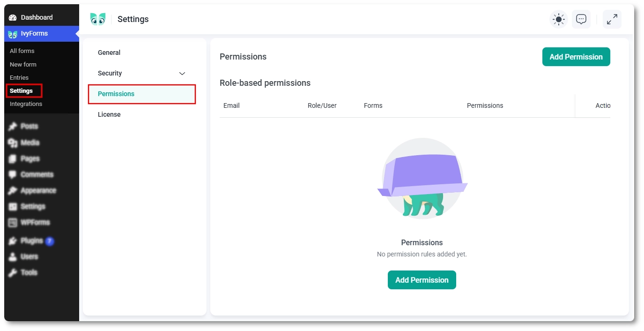
Task: Open the Pages menu
Action: 42,158
